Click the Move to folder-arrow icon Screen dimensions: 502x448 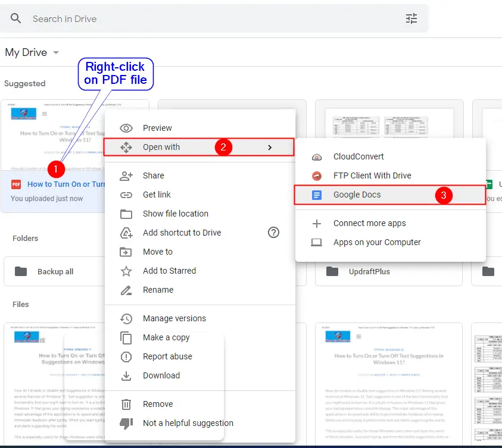tap(126, 252)
